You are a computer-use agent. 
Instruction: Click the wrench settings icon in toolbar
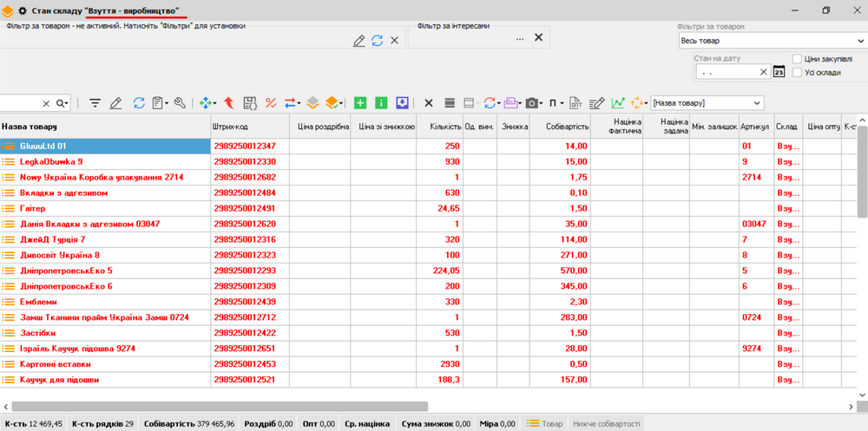point(180,103)
